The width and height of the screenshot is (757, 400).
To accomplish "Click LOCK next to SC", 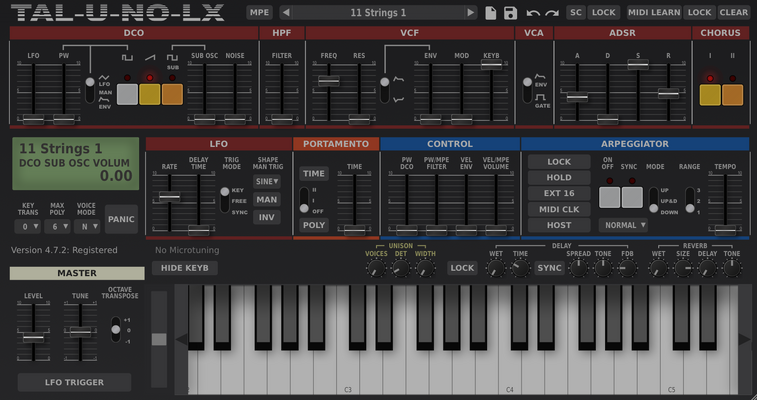I will coord(604,13).
